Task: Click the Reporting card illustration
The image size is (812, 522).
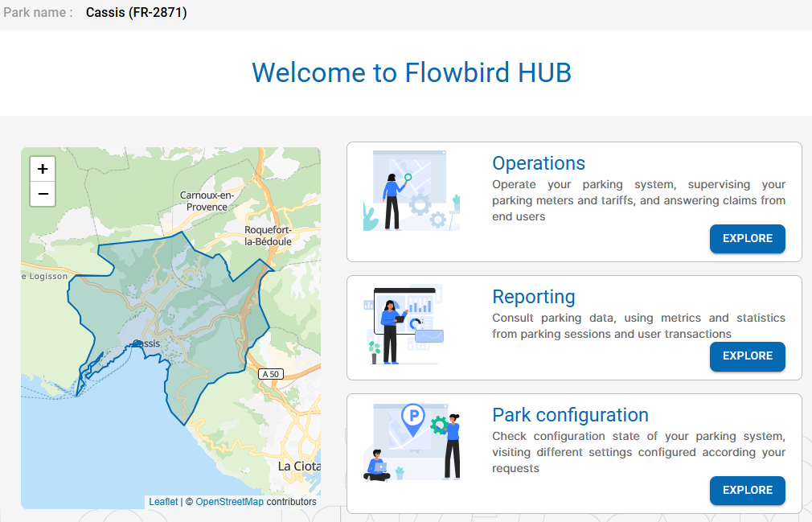Action: point(404,325)
